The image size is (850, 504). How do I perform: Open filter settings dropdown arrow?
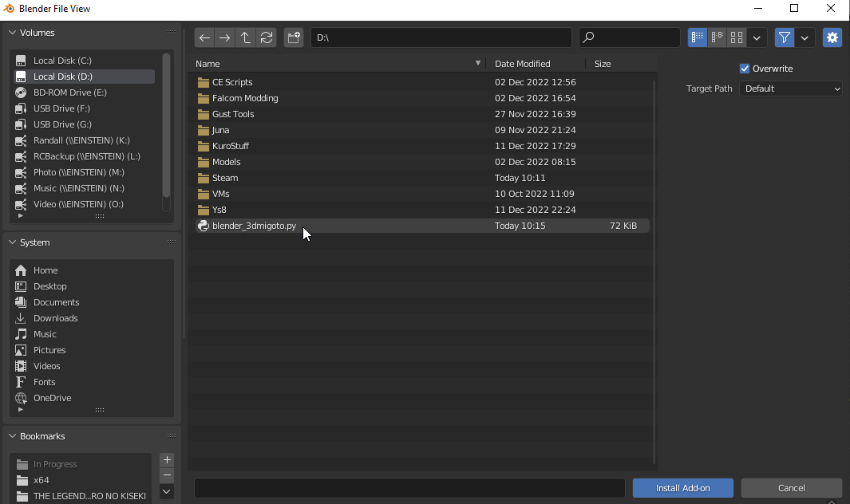pyautogui.click(x=805, y=37)
